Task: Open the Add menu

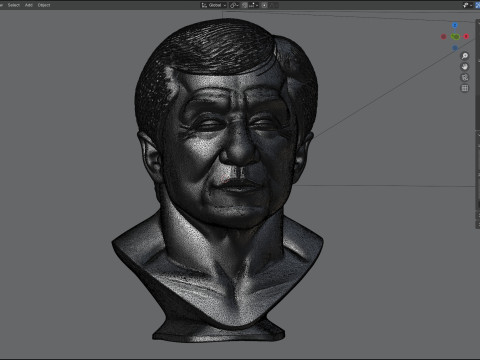Action: (29, 5)
